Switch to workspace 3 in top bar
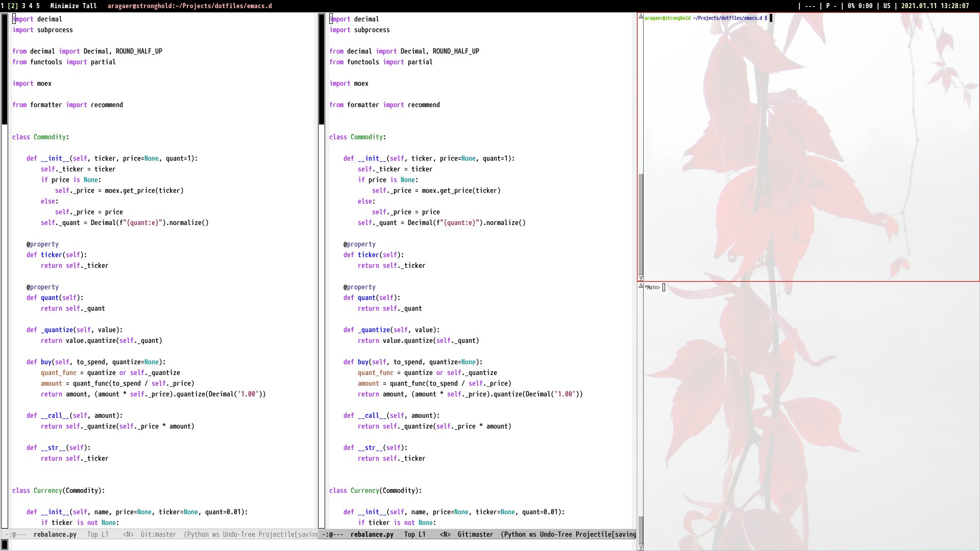Image resolution: width=980 pixels, height=551 pixels. point(23,6)
